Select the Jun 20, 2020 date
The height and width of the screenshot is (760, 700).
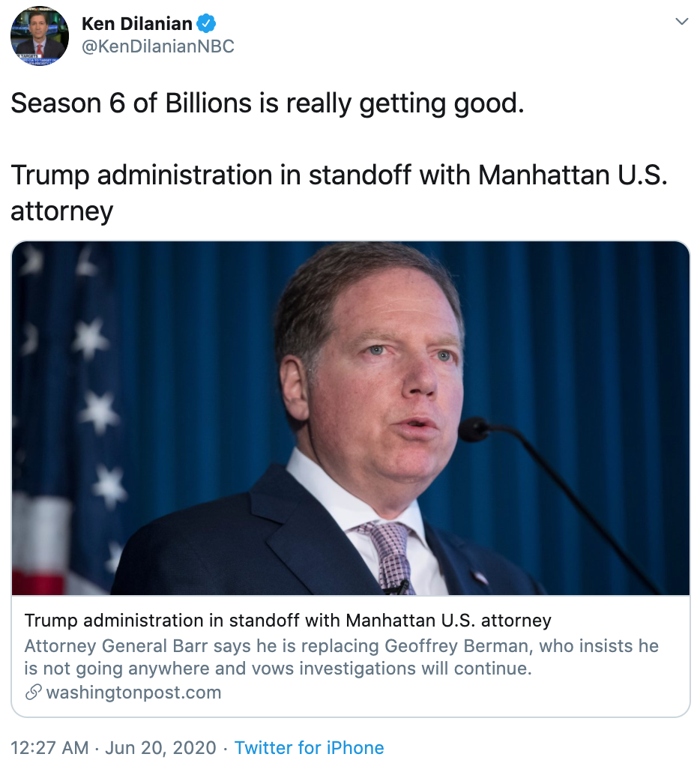161,748
